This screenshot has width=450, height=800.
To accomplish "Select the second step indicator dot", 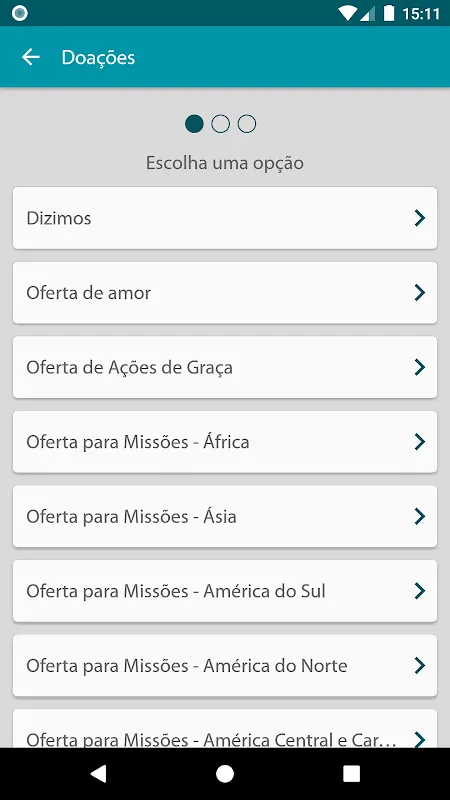I will [x=220, y=124].
